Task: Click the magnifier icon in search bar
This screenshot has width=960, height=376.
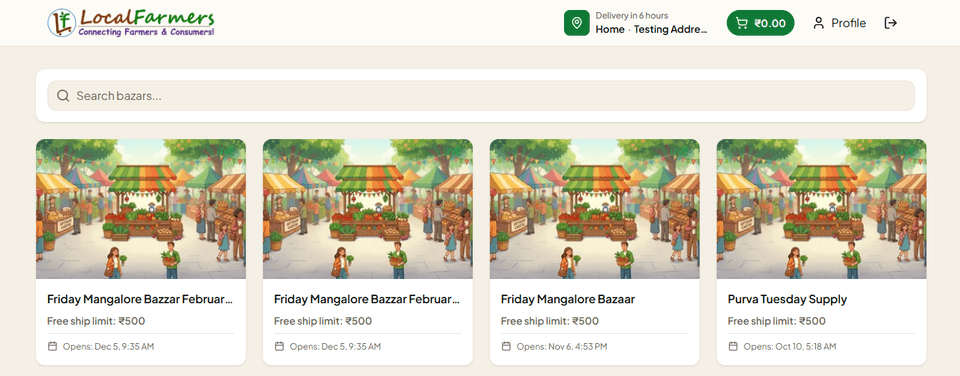Action: (x=62, y=96)
